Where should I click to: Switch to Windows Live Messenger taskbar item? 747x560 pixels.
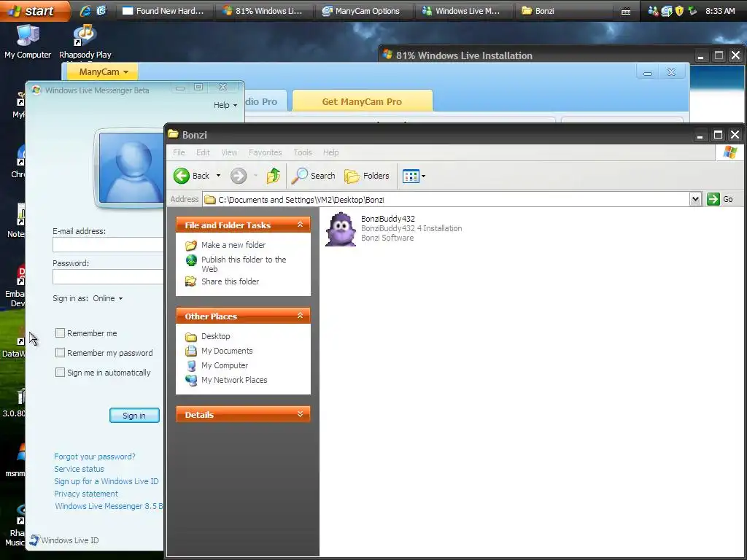pyautogui.click(x=462, y=11)
